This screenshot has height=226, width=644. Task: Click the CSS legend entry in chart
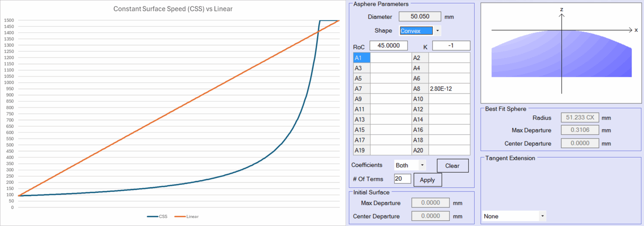click(x=158, y=217)
